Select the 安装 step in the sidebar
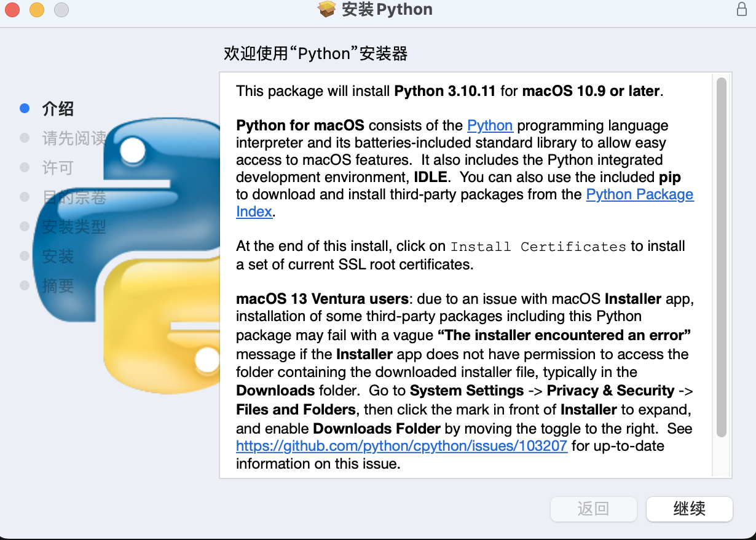756x540 pixels. click(58, 256)
